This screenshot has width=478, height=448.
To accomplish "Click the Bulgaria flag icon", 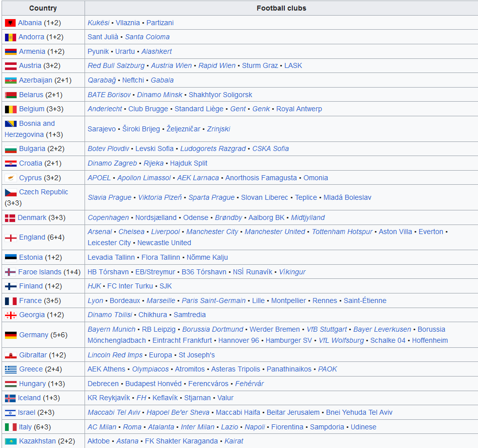I will tap(11, 149).
